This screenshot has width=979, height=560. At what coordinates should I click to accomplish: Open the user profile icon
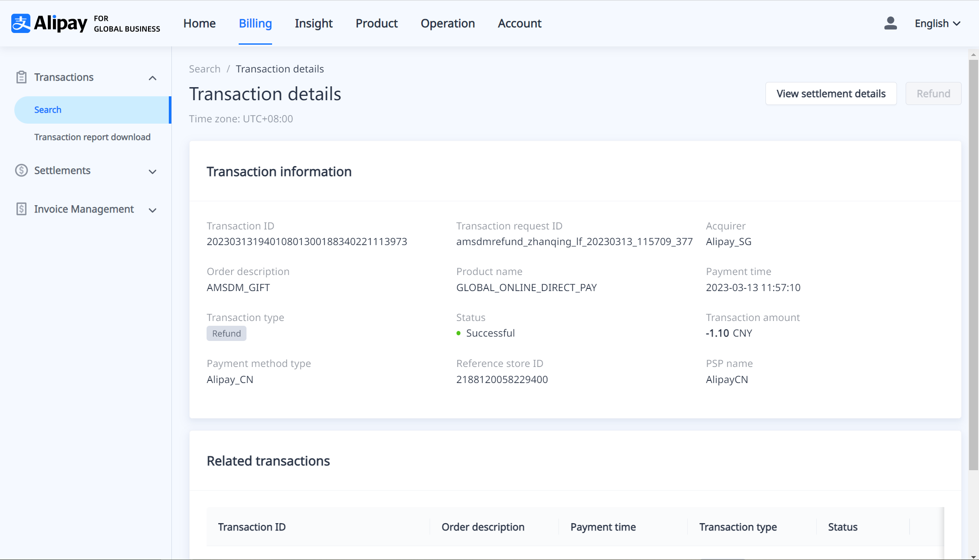890,23
